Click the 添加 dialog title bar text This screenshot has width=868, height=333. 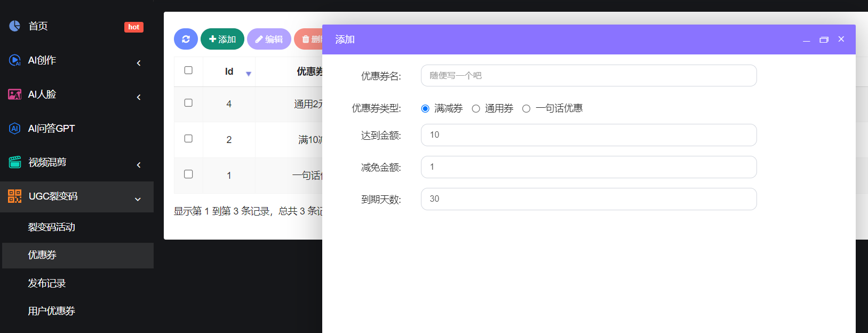click(x=345, y=39)
